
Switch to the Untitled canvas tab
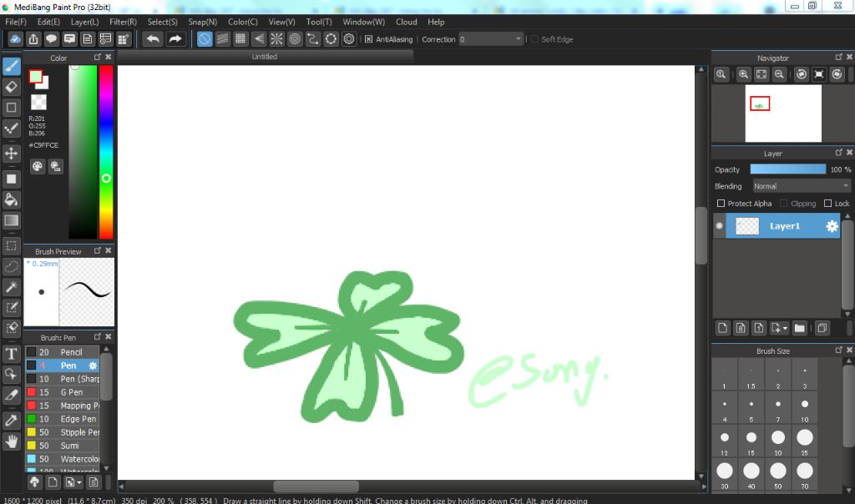265,57
